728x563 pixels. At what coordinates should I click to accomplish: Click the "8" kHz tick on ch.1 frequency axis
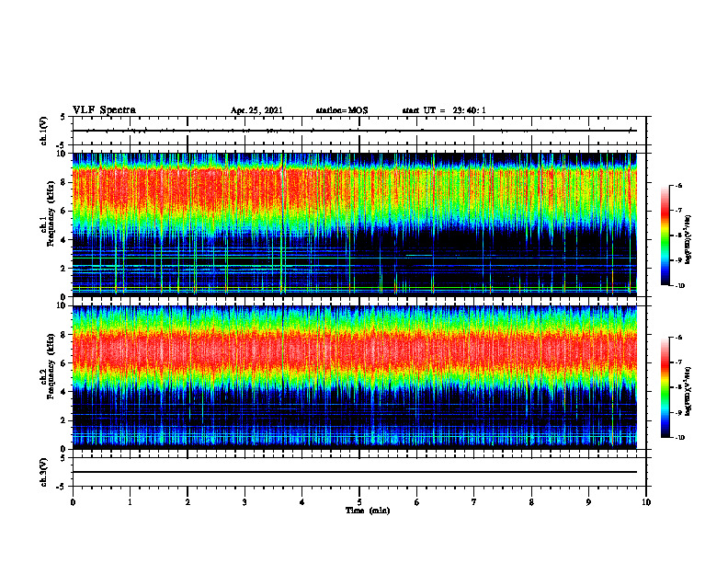63,182
